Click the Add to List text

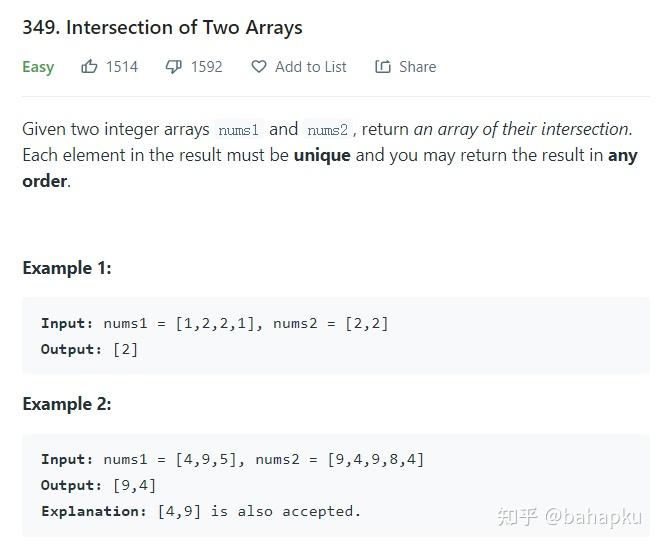coord(311,67)
